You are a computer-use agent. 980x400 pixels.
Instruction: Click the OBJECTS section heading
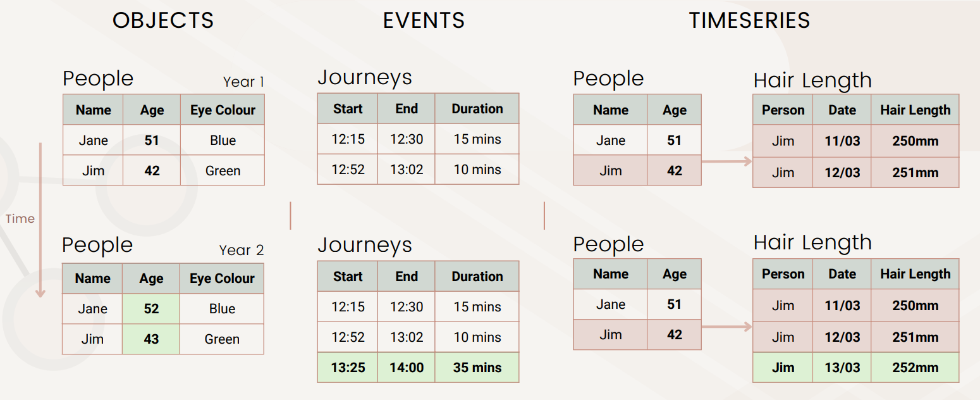(x=163, y=20)
